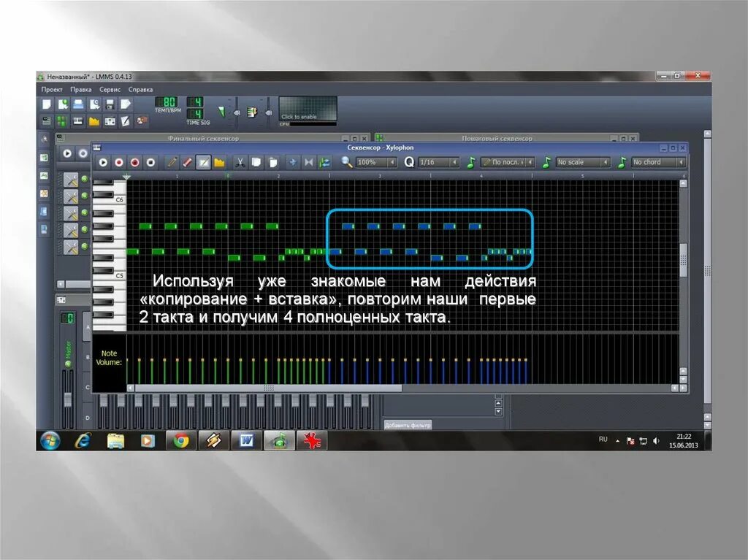Cut selected notes with scissors icon
748x560 pixels.
click(240, 162)
